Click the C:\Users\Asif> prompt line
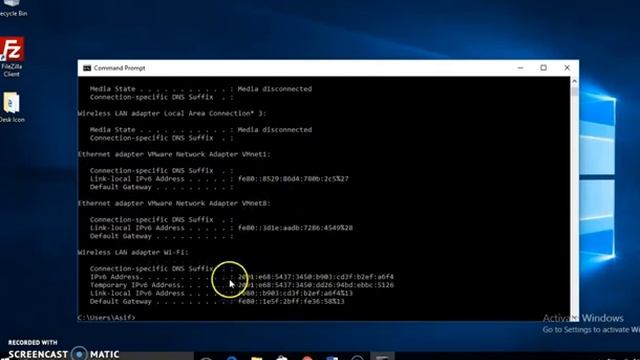The image size is (640, 360). pyautogui.click(x=107, y=317)
